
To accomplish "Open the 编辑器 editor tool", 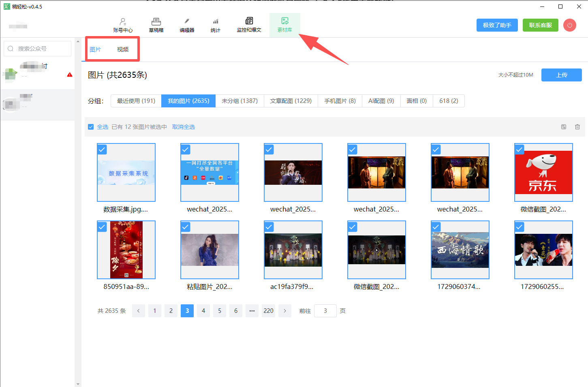I will point(187,25).
